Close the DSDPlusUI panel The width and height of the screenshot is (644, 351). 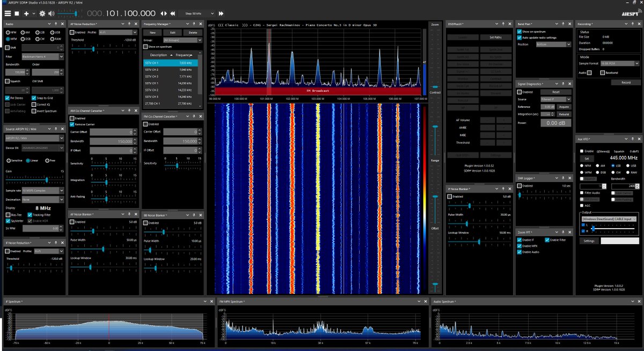(x=510, y=24)
